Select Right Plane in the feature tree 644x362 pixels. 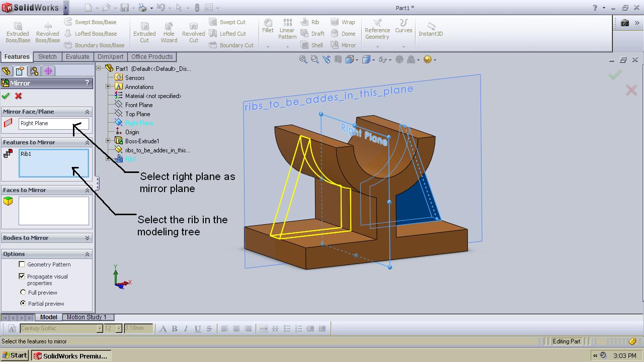(x=139, y=123)
